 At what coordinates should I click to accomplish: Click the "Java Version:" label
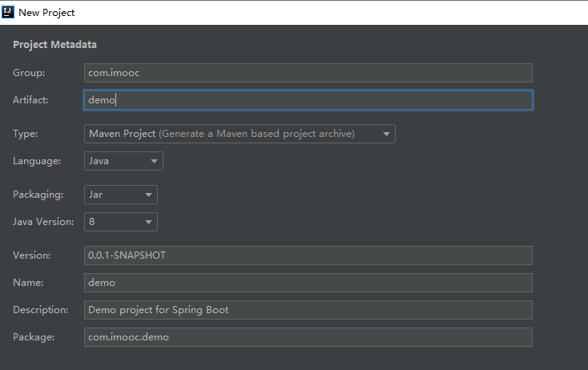coord(43,222)
